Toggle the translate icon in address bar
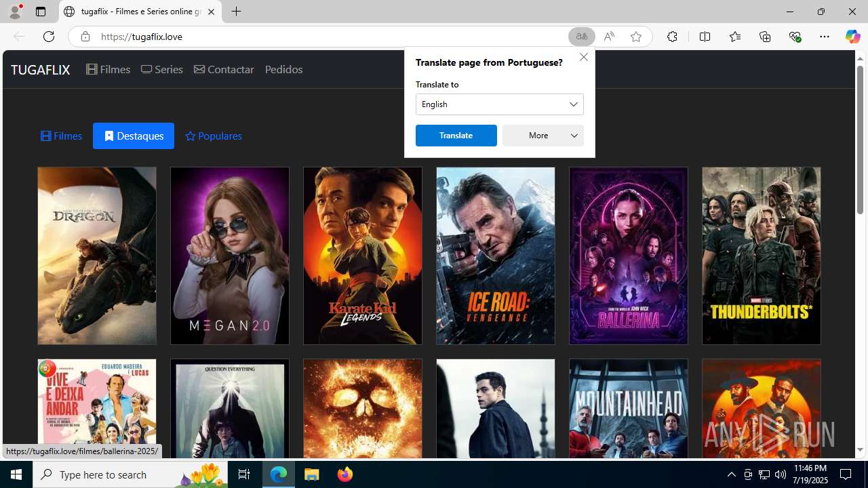 [x=582, y=37]
